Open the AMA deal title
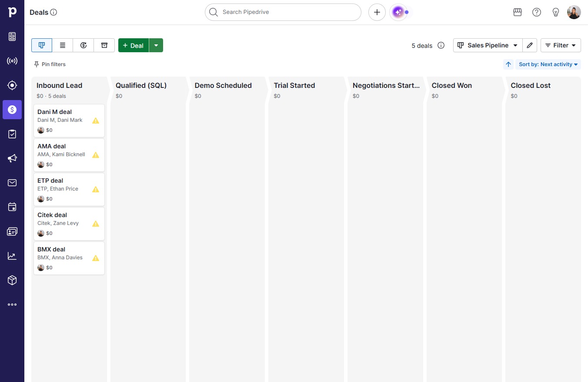Viewport: 588px width, 382px height. [51, 146]
